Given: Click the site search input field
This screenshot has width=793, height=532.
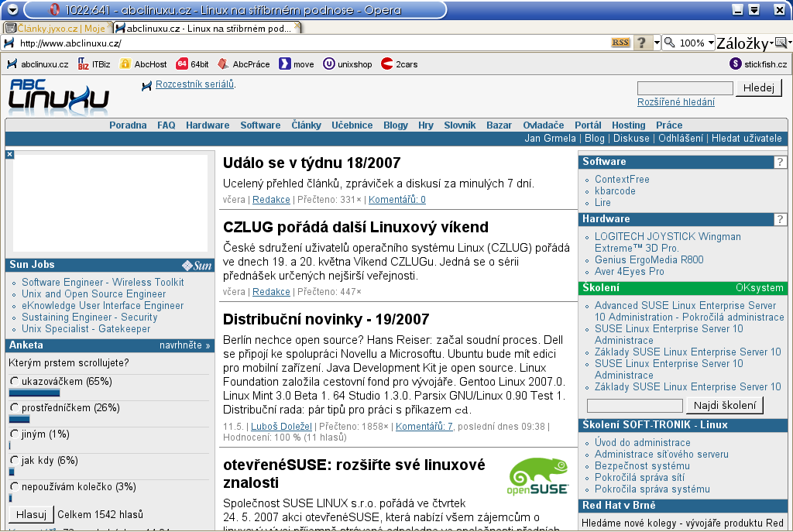Looking at the screenshot, I should click(x=685, y=88).
